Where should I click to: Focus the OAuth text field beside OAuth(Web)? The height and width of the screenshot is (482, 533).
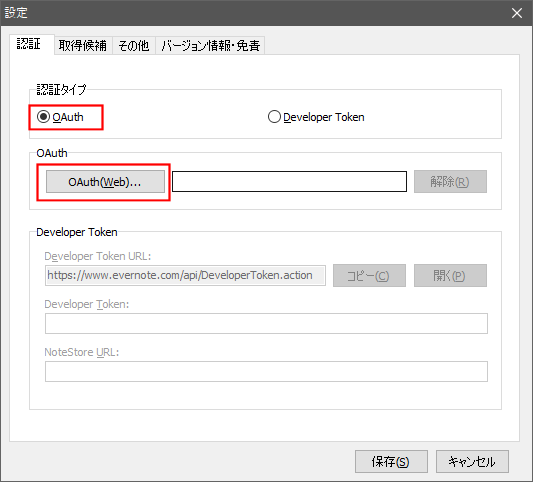click(290, 182)
